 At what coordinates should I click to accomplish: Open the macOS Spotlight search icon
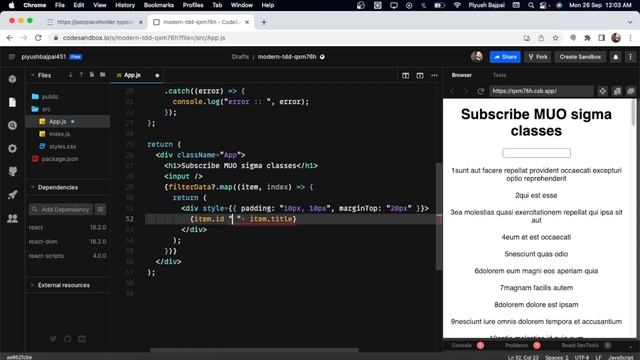click(x=531, y=5)
